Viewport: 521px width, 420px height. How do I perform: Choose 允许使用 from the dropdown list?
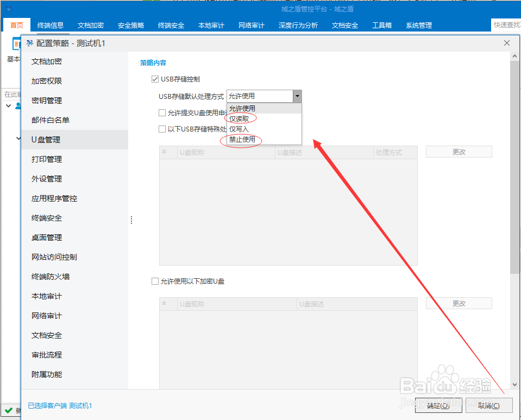264,108
